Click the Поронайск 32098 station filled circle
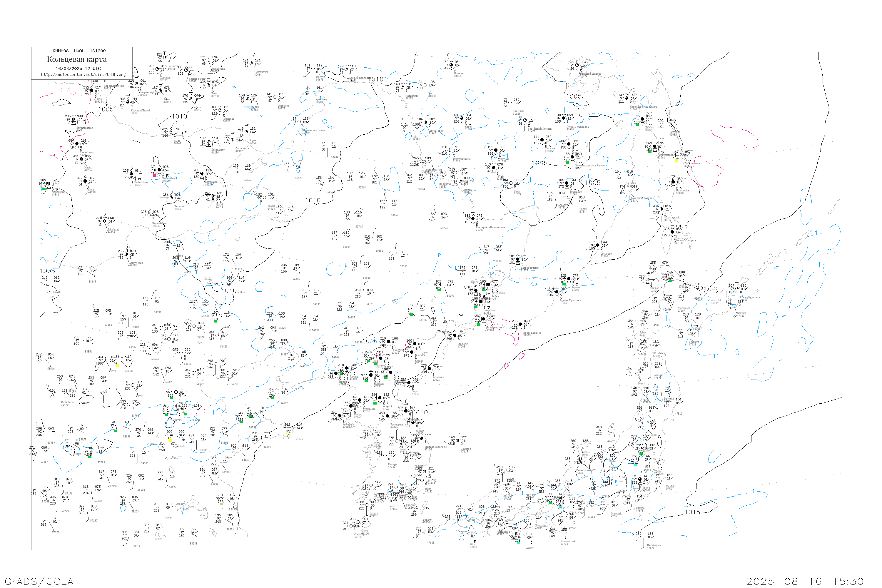Screen dimensions: 882x588 click(673, 182)
